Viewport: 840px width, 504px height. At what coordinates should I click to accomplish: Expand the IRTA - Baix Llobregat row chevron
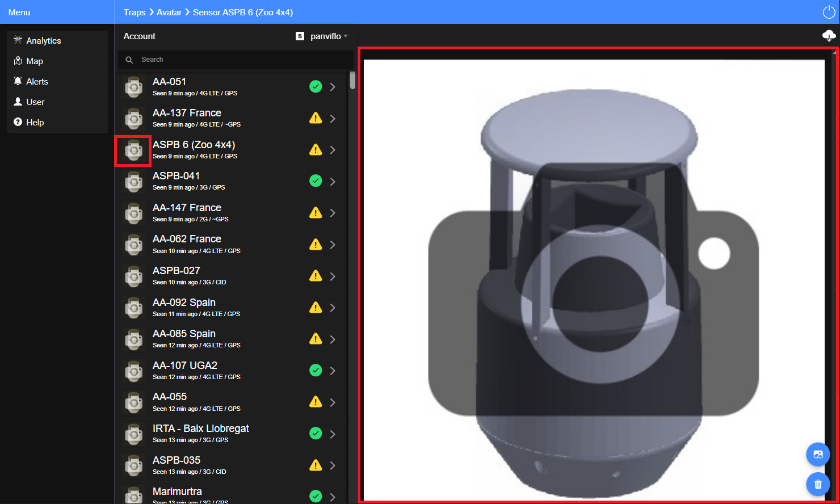(333, 434)
